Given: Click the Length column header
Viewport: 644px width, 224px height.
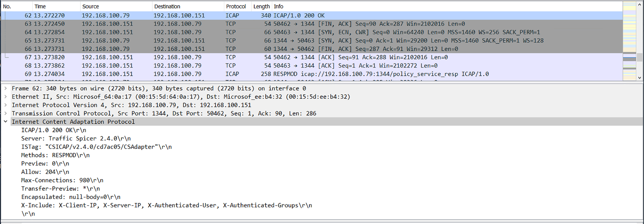Looking at the screenshot, I should pyautogui.click(x=261, y=6).
